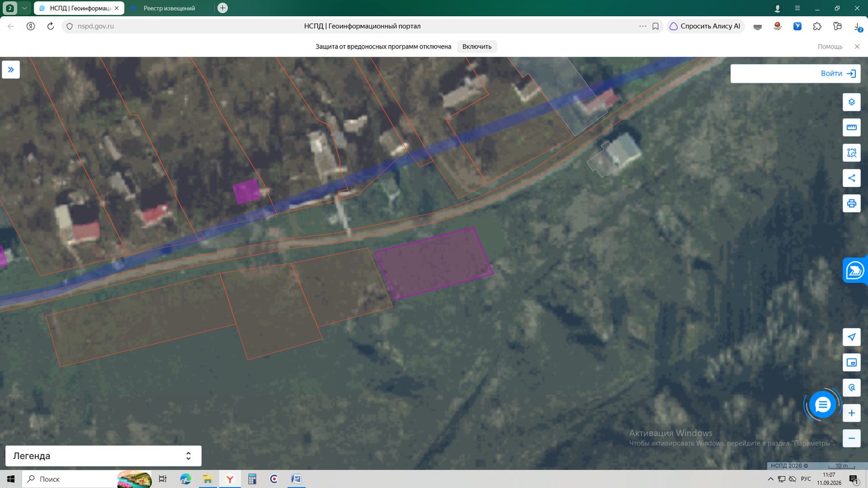The height and width of the screenshot is (488, 868).
Task: Open File Explorer from the taskbar
Action: tap(208, 479)
